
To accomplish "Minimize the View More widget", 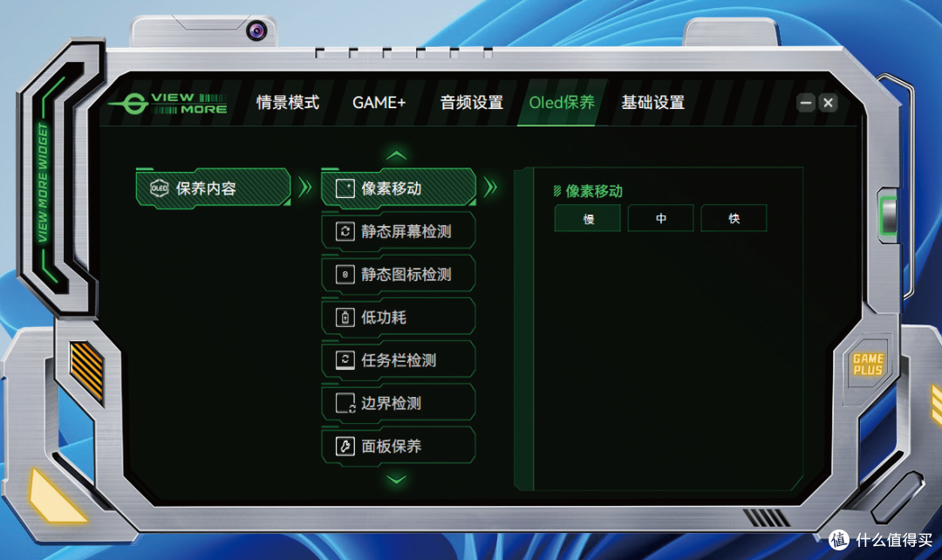I will [806, 103].
